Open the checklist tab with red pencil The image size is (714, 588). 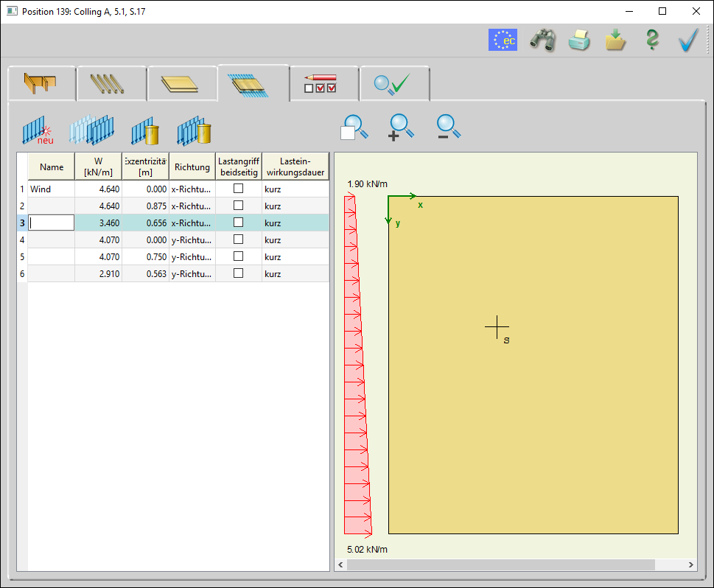[x=321, y=83]
